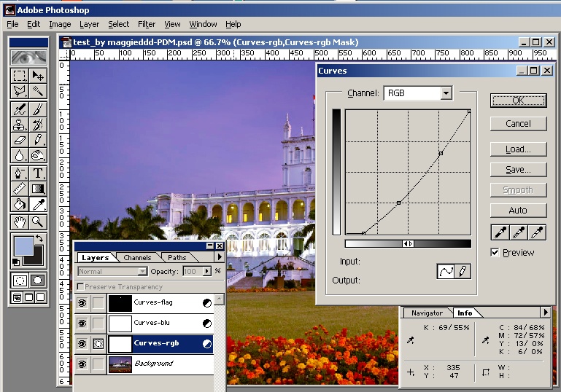Open first color readout eyedropper options

(x=411, y=340)
